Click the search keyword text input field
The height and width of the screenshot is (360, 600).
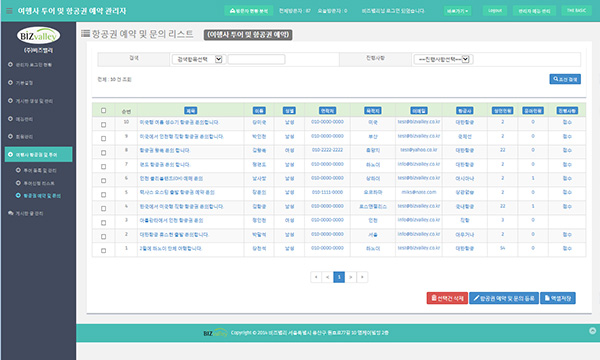[256, 59]
